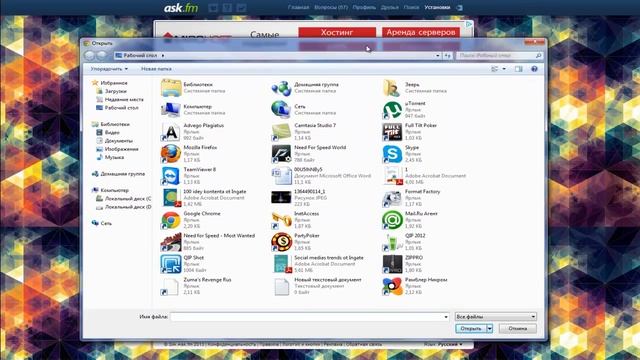Select the Сеть icon in file list

[x=281, y=110]
